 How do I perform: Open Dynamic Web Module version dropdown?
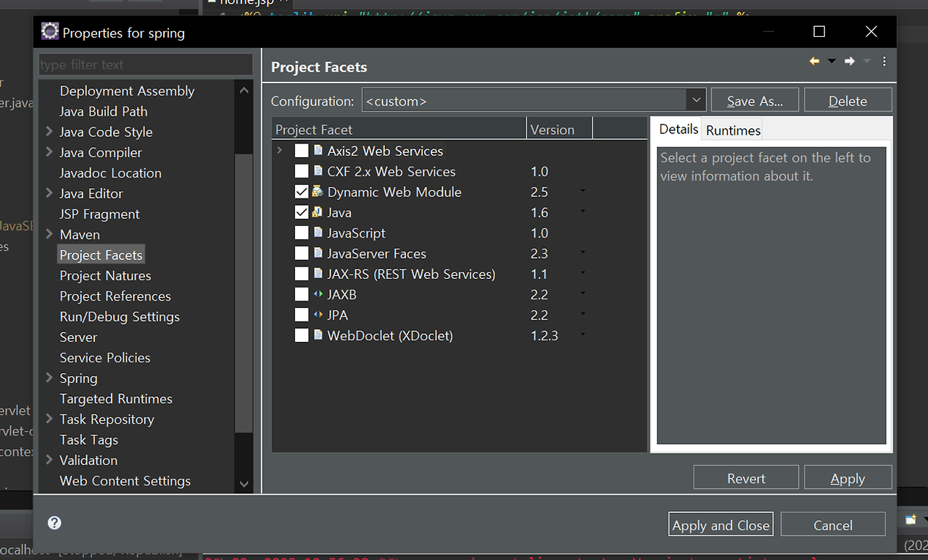click(583, 191)
